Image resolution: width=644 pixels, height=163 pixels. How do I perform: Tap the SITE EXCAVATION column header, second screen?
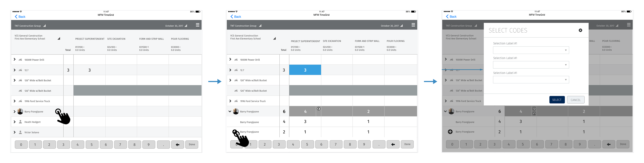tap(332, 41)
